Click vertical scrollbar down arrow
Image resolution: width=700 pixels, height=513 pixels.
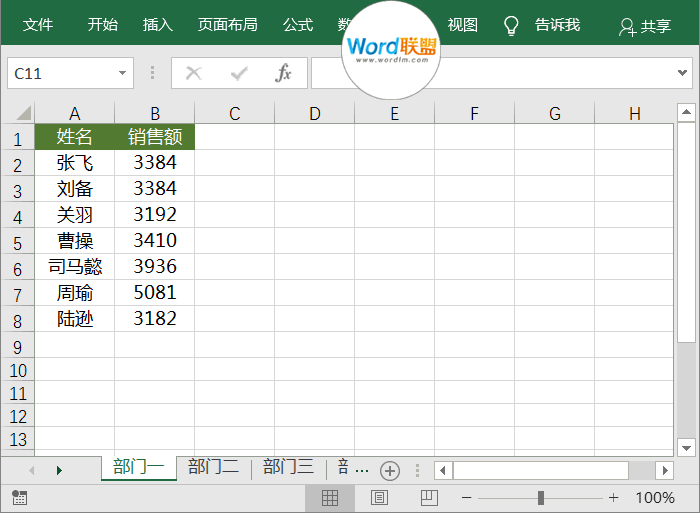click(686, 448)
